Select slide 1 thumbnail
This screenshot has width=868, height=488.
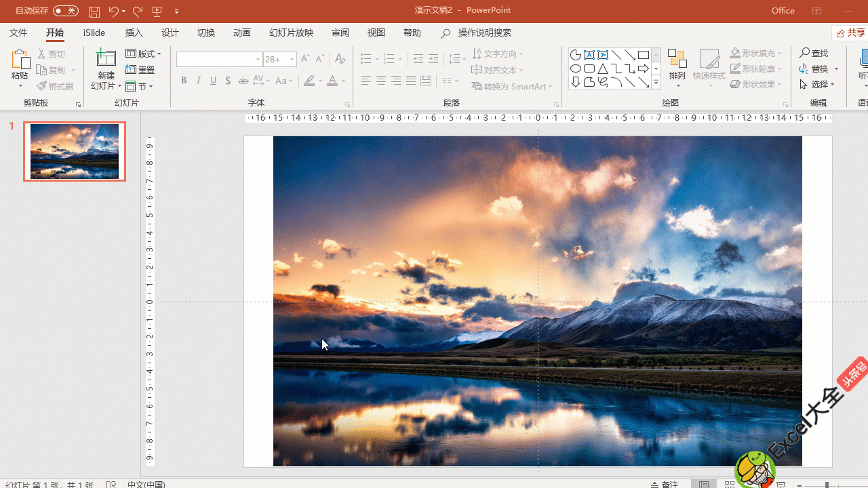tap(75, 151)
